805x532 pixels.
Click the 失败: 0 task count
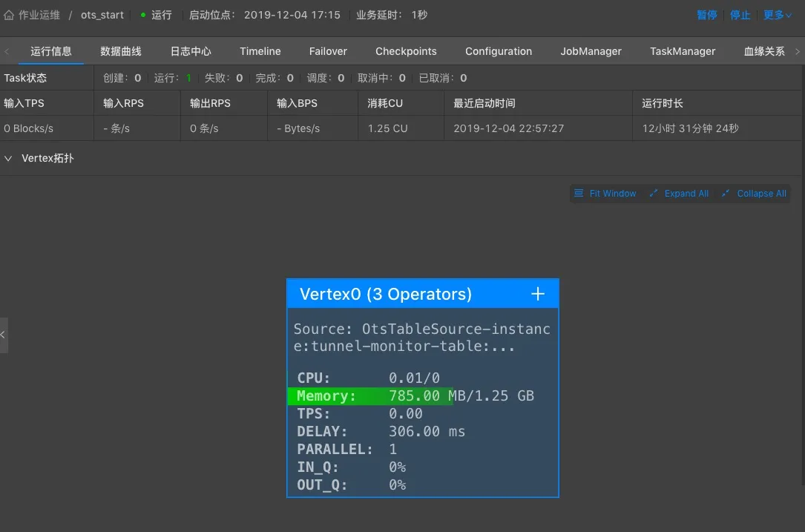pos(223,78)
